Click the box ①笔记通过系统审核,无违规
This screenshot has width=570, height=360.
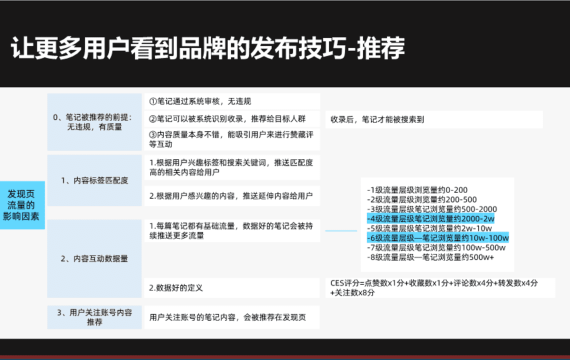tap(232, 101)
